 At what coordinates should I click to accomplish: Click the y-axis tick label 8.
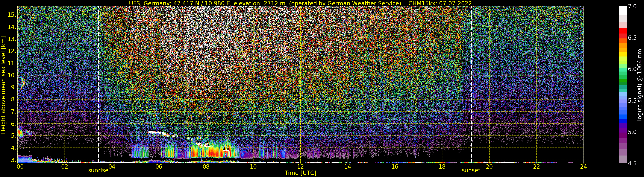[13, 99]
